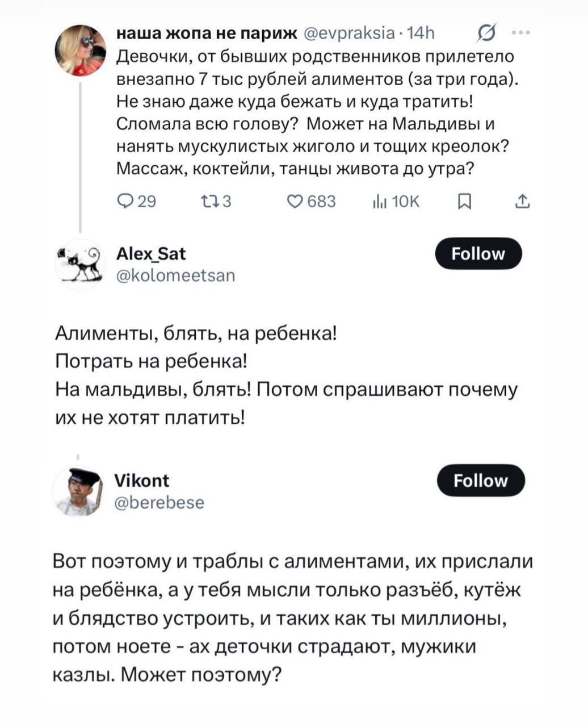Open the @kolomeetsan handle
This screenshot has width=588, height=727.
pos(175,275)
